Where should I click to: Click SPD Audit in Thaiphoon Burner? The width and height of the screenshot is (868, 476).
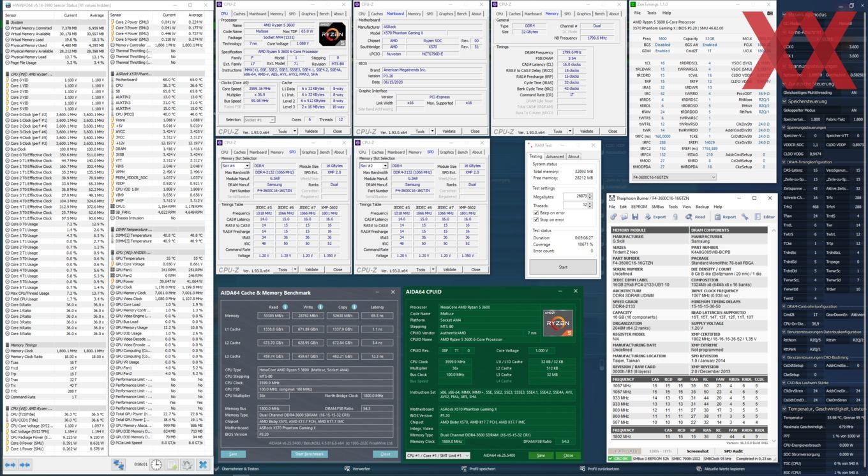click(733, 451)
